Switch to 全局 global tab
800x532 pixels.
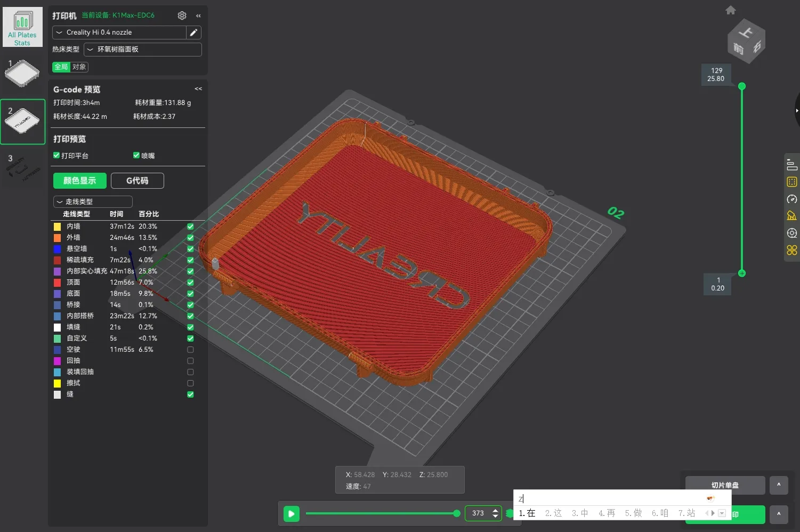tap(61, 67)
